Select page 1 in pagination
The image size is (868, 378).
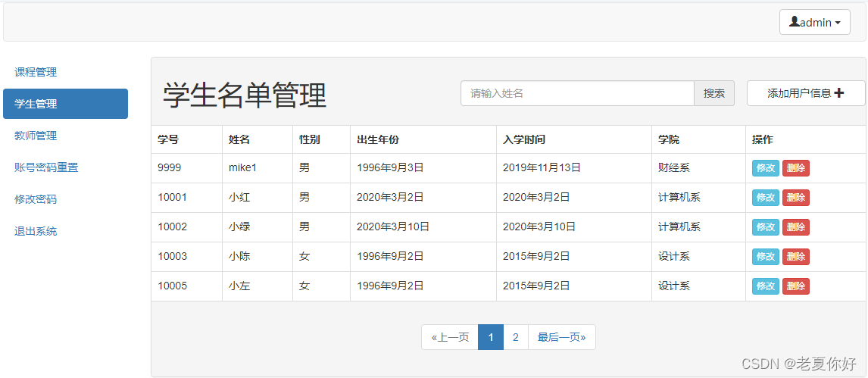(491, 337)
